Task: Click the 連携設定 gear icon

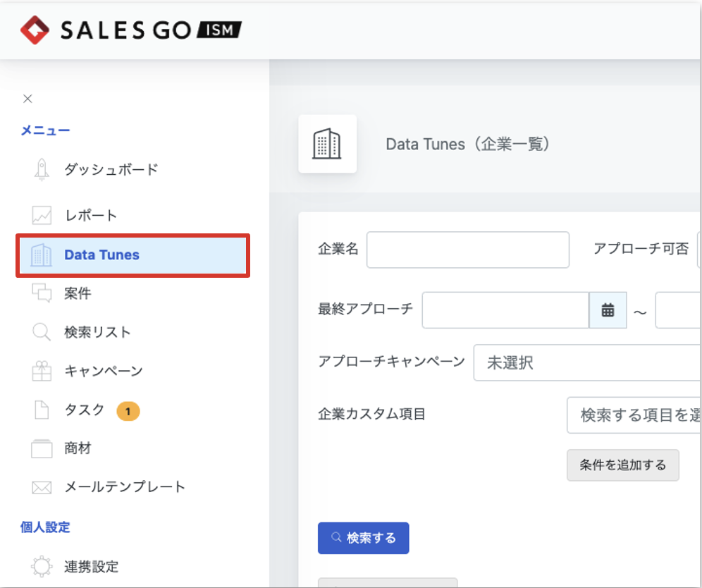Action: tap(42, 567)
